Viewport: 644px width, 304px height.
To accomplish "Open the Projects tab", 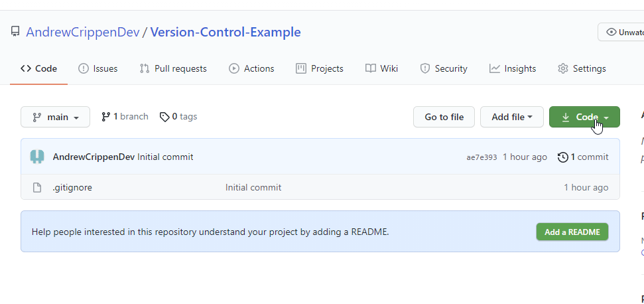I will 320,68.
